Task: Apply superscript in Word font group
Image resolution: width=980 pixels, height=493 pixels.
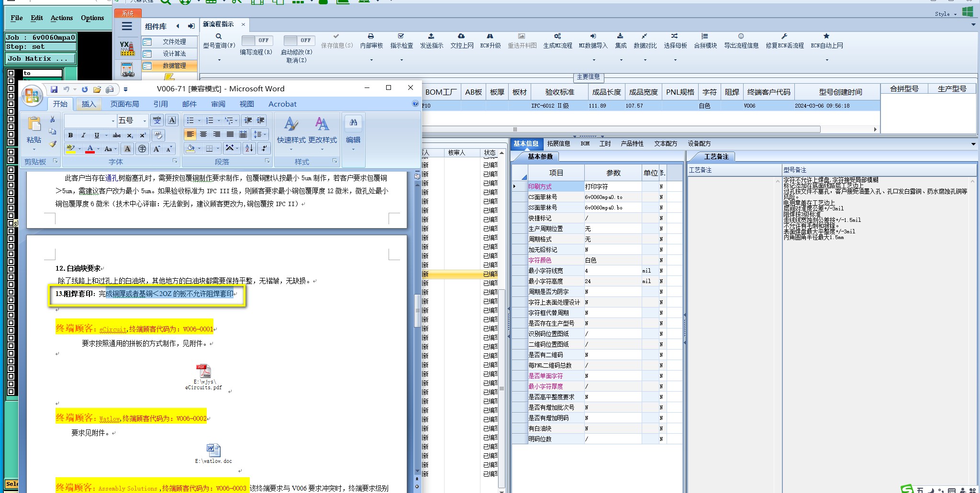Action: (143, 135)
